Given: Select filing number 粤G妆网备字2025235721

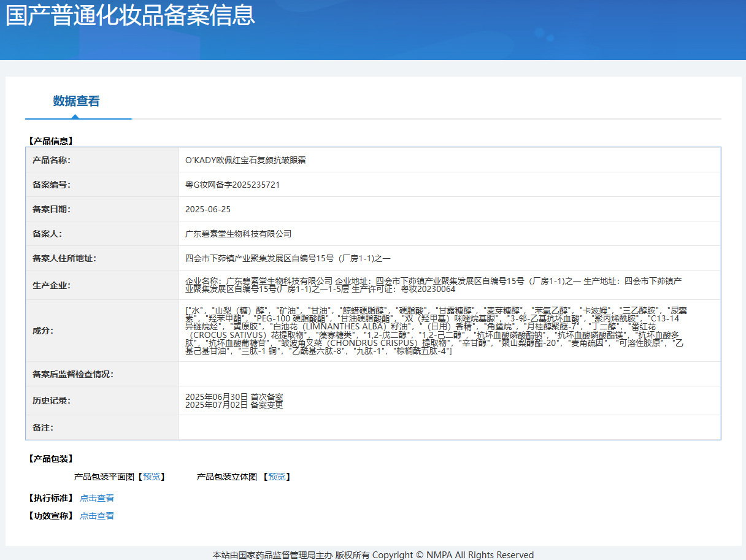Looking at the screenshot, I should 233,185.
